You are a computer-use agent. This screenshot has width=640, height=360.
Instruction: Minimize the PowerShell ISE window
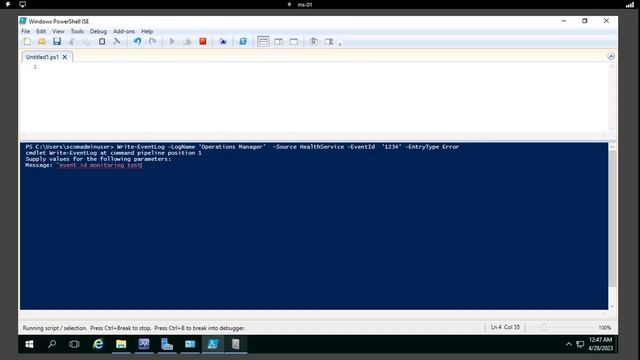[x=564, y=21]
